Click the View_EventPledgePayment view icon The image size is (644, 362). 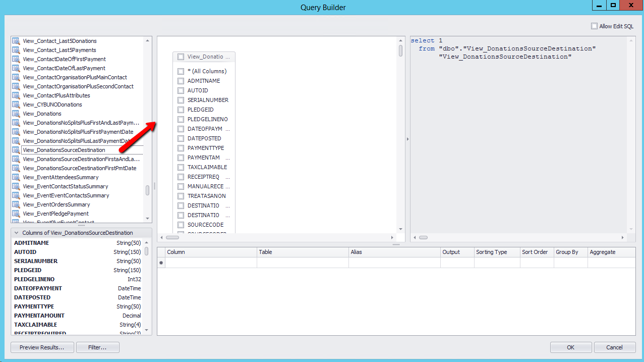tap(16, 214)
